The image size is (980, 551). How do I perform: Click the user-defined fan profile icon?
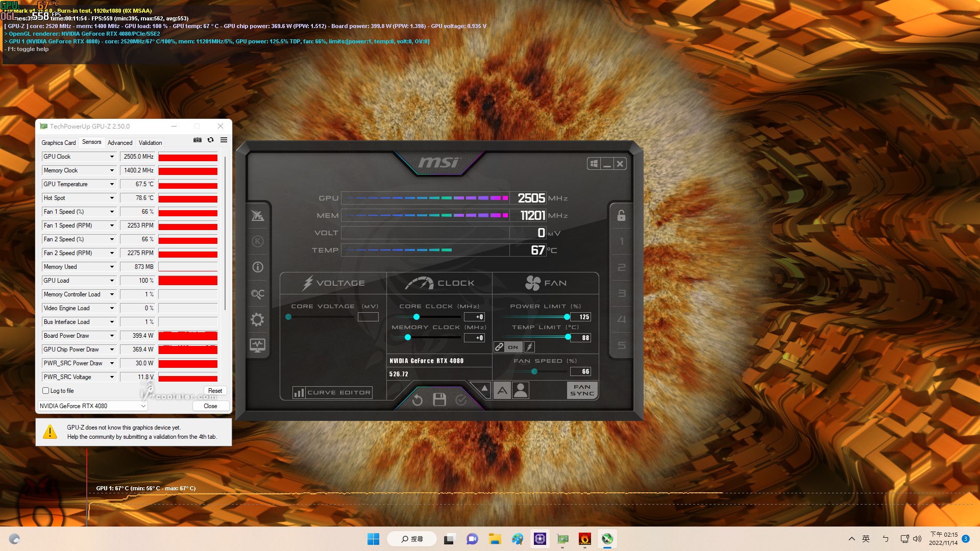(521, 391)
